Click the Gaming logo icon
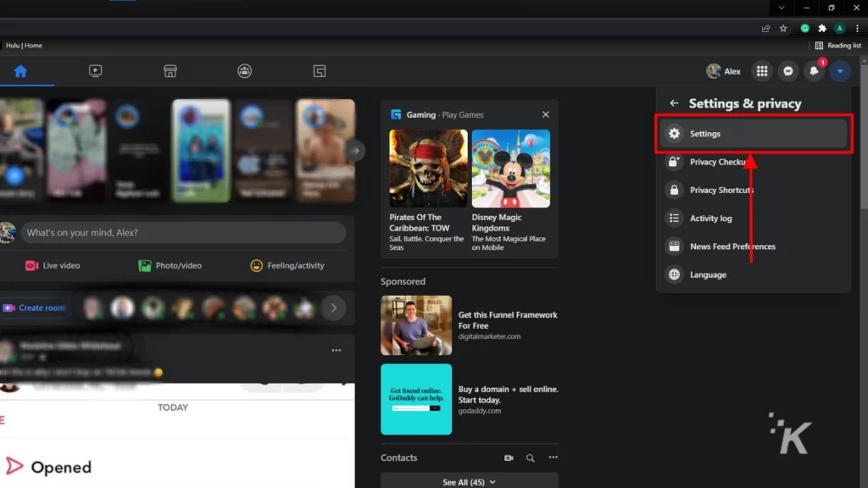The width and height of the screenshot is (868, 488). [396, 114]
